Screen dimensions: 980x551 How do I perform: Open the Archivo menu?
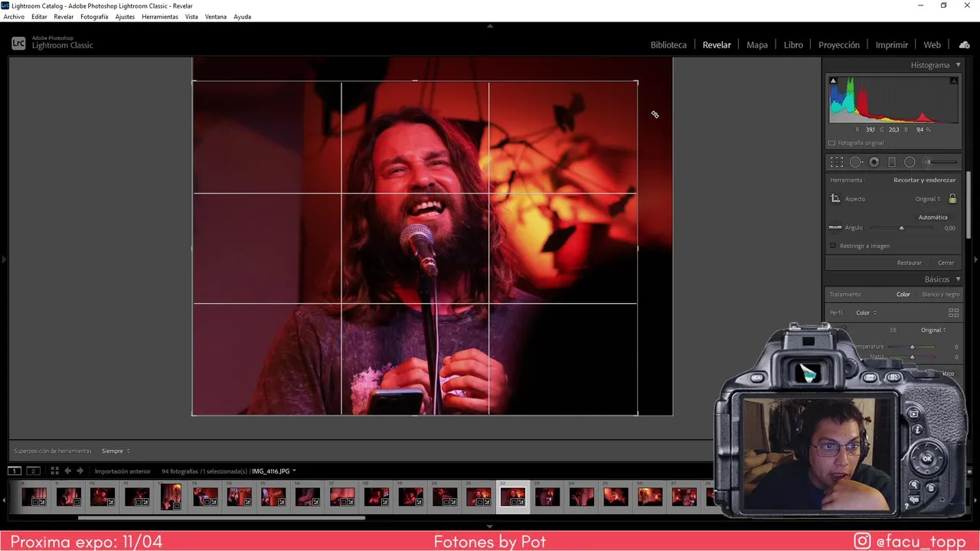[x=14, y=17]
